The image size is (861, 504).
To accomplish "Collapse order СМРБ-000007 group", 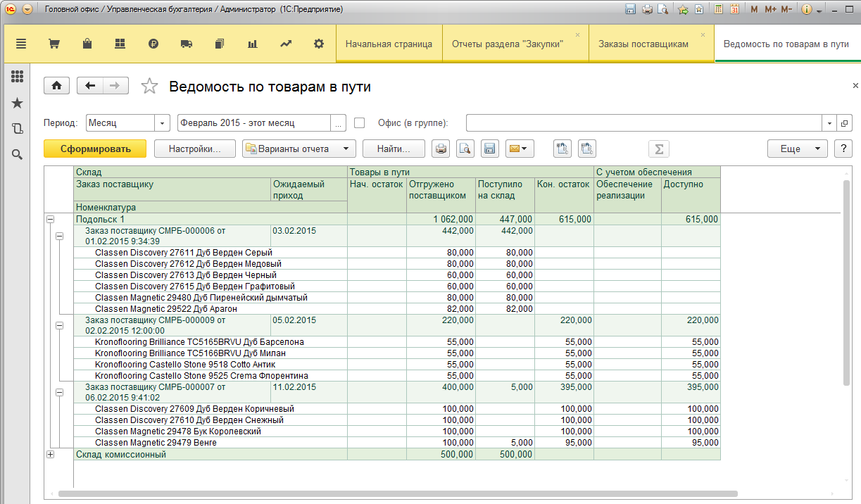I will [x=59, y=393].
